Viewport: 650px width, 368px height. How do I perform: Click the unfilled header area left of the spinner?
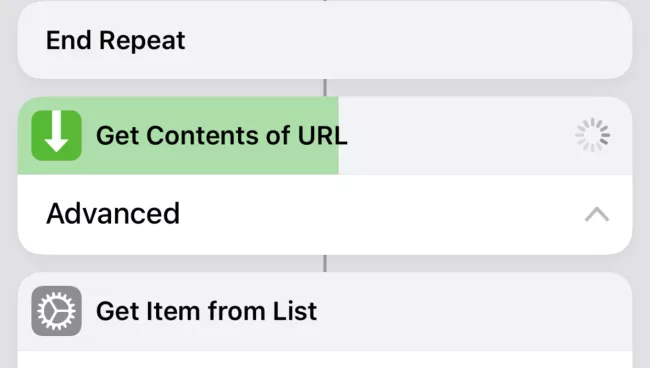tap(456, 136)
